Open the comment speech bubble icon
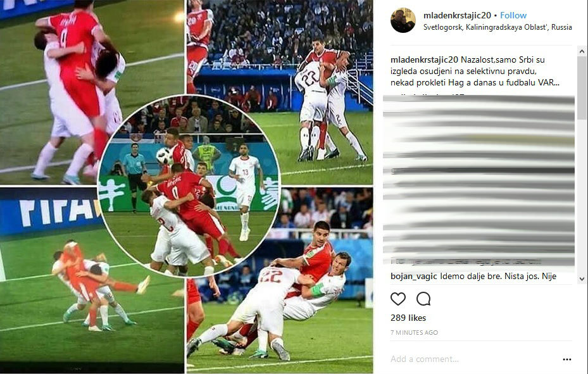588x374 pixels. 423,299
